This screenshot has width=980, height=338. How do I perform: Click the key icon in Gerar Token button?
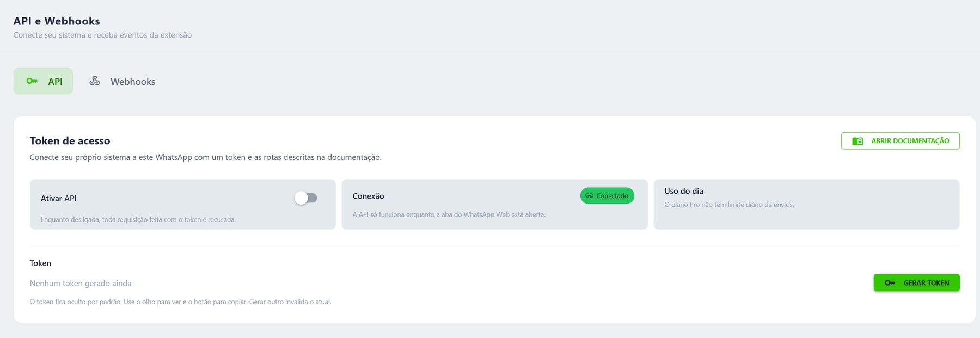[x=890, y=283]
